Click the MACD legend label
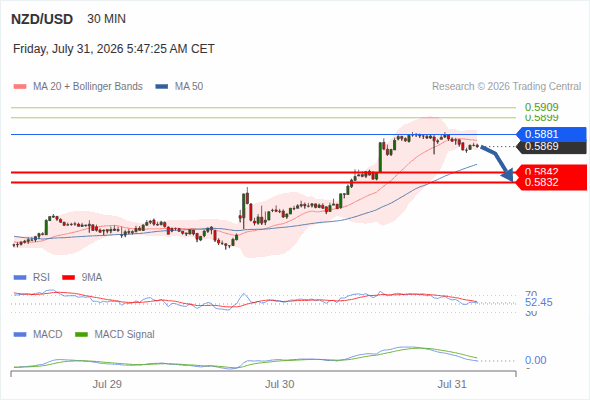 (48, 335)
